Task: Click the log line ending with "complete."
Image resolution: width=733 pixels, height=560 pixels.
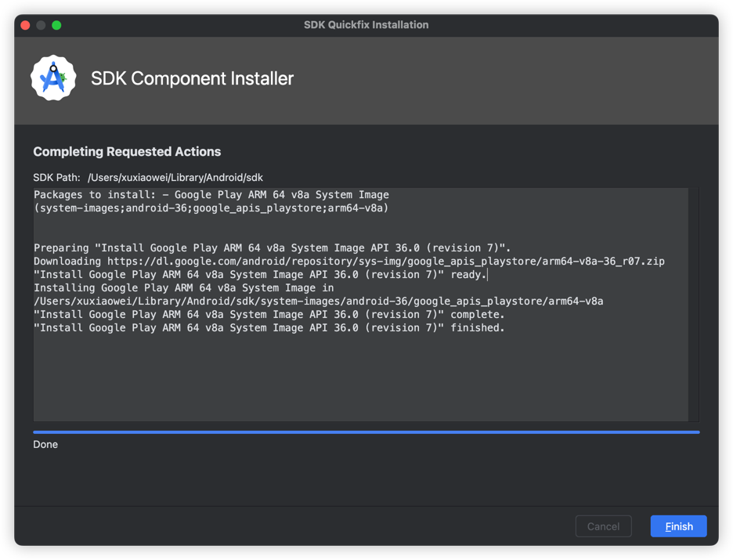Action: coord(269,315)
